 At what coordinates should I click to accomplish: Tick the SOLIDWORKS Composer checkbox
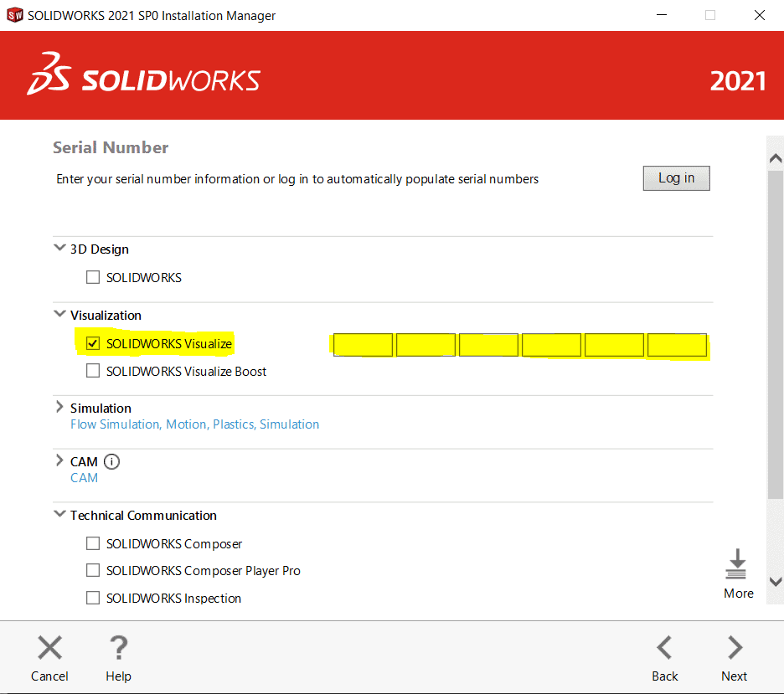click(x=93, y=543)
